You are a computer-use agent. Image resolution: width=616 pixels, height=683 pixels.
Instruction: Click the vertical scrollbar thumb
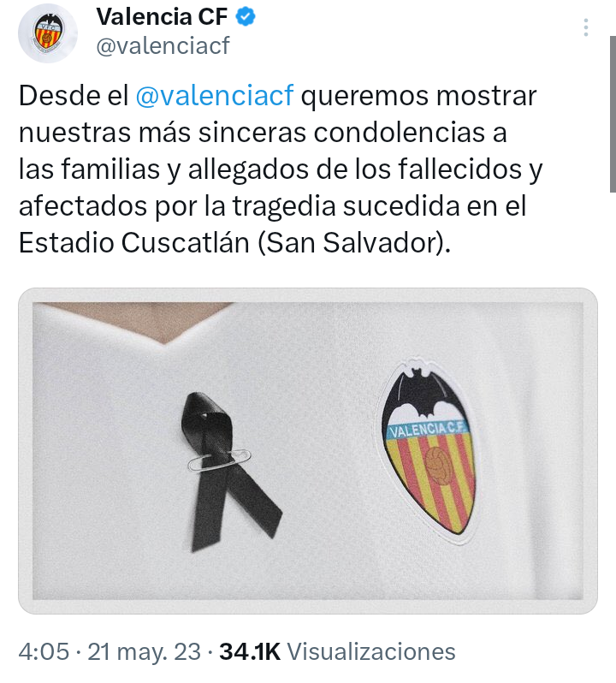tap(613, 114)
